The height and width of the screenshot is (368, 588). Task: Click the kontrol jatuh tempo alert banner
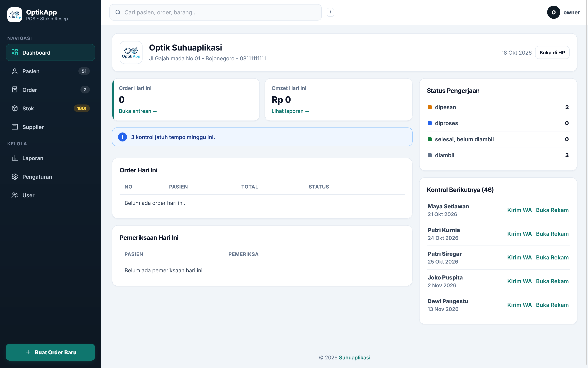point(262,137)
